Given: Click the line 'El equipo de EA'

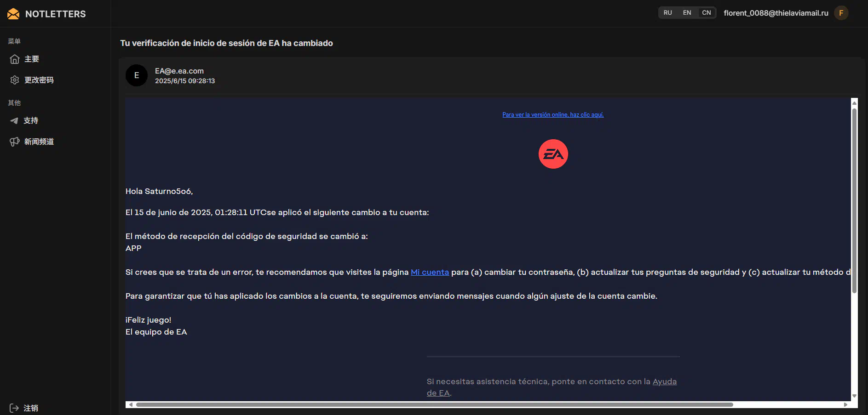Looking at the screenshot, I should (156, 332).
